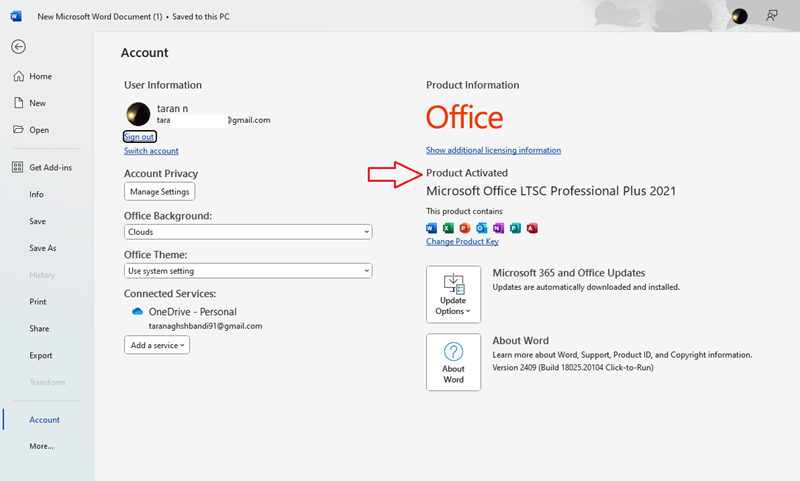
Task: Open the Update Options menu button
Action: [x=454, y=294]
